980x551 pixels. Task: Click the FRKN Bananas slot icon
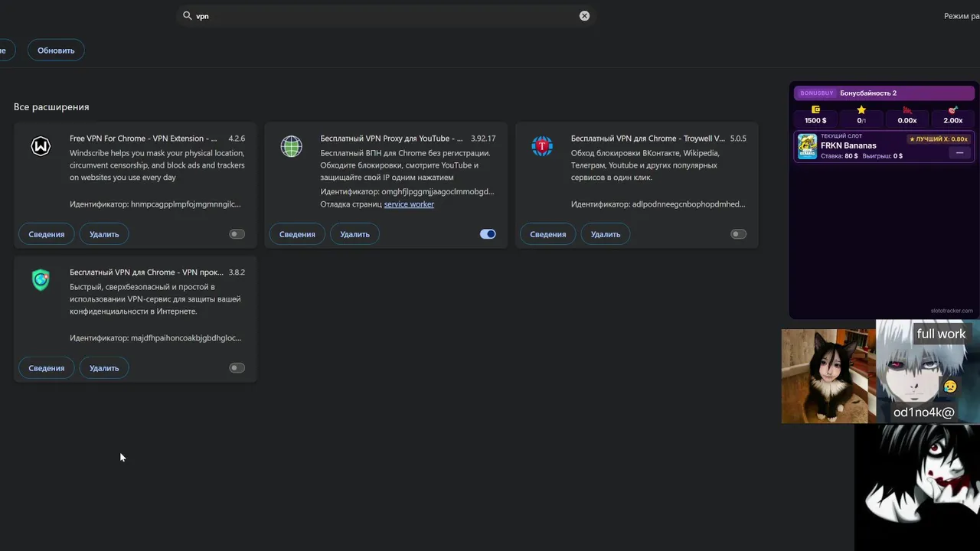807,146
